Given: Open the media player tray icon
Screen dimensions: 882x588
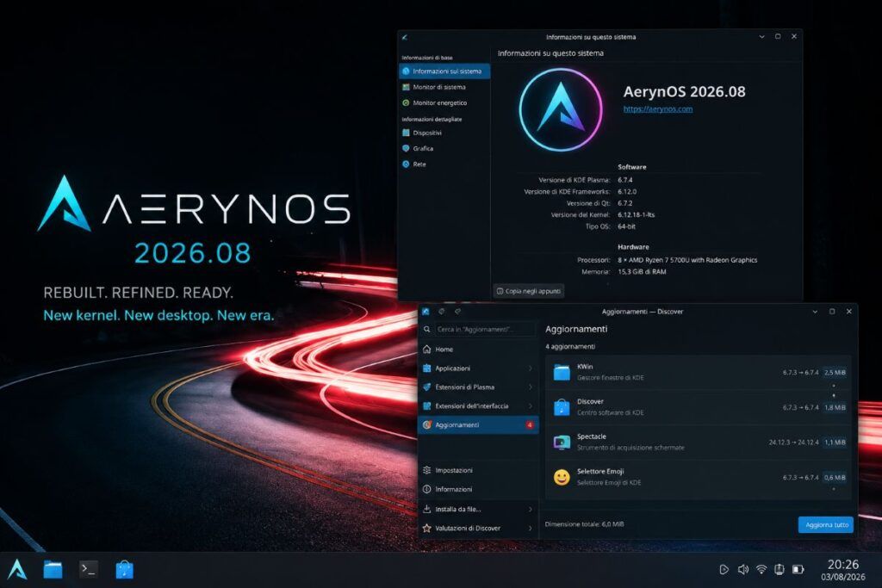Looking at the screenshot, I should [724, 569].
